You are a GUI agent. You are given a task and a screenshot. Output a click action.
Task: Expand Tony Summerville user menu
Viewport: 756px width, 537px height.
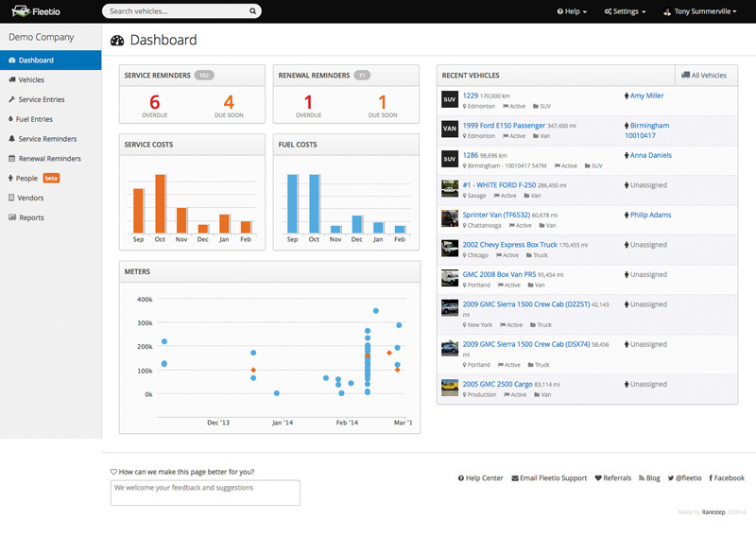(703, 11)
